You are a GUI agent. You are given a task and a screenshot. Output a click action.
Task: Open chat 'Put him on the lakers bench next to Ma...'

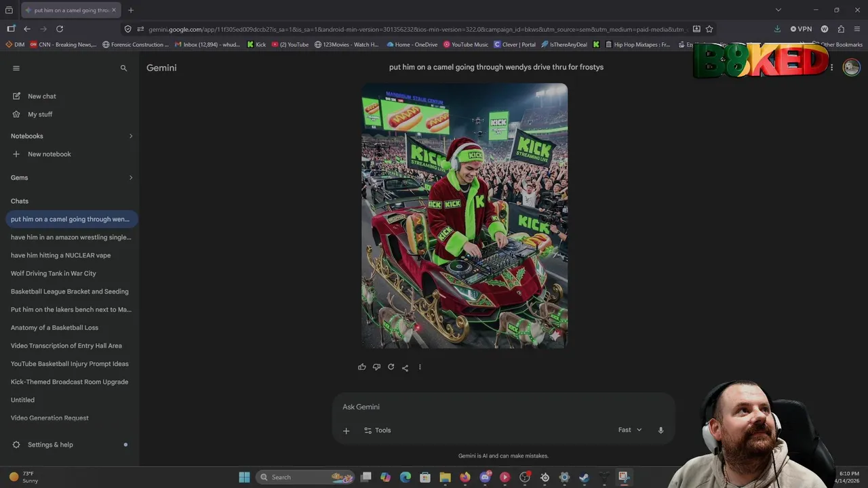71,310
